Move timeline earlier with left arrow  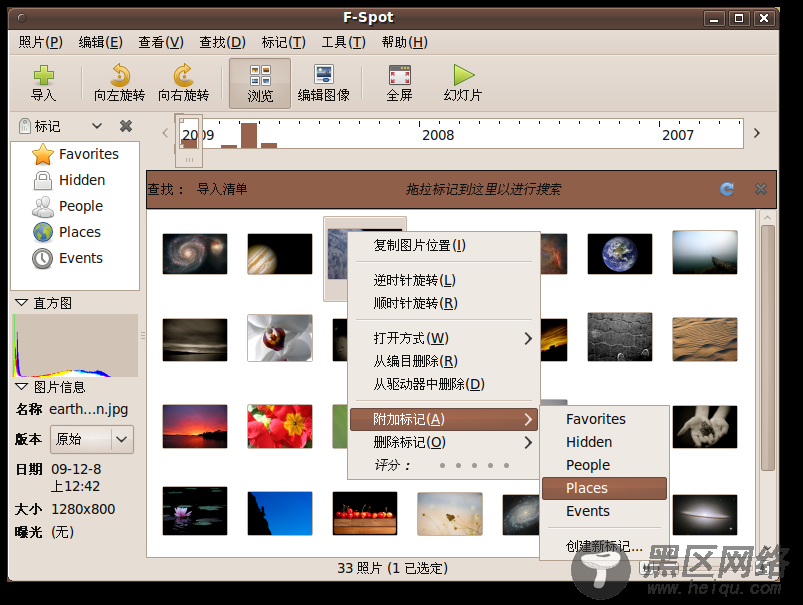pos(165,133)
